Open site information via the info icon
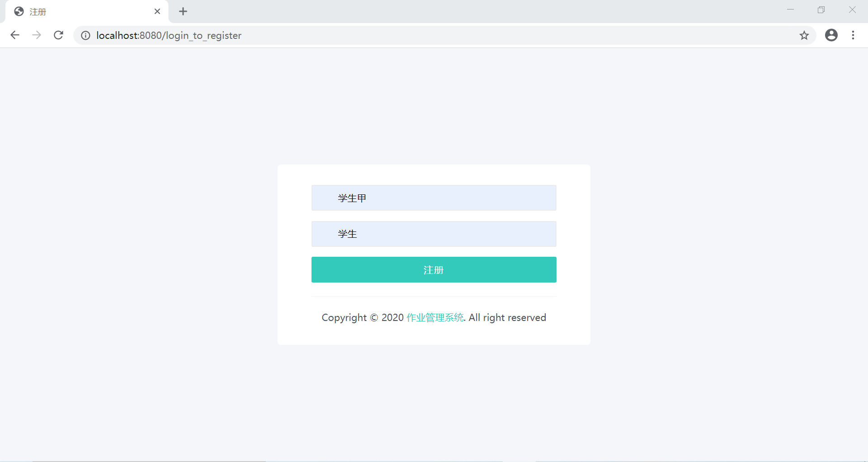The width and height of the screenshot is (868, 462). 85,35
